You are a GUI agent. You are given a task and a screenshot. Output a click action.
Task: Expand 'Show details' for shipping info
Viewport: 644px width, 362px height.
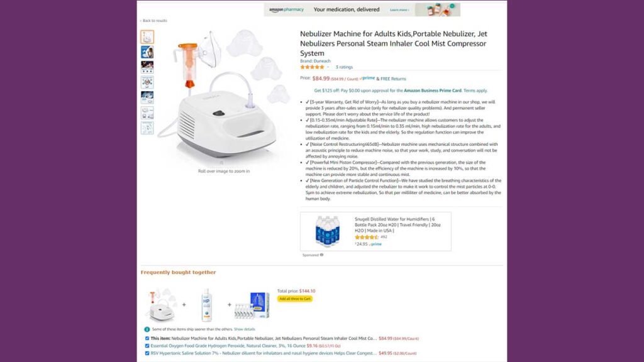click(x=245, y=329)
